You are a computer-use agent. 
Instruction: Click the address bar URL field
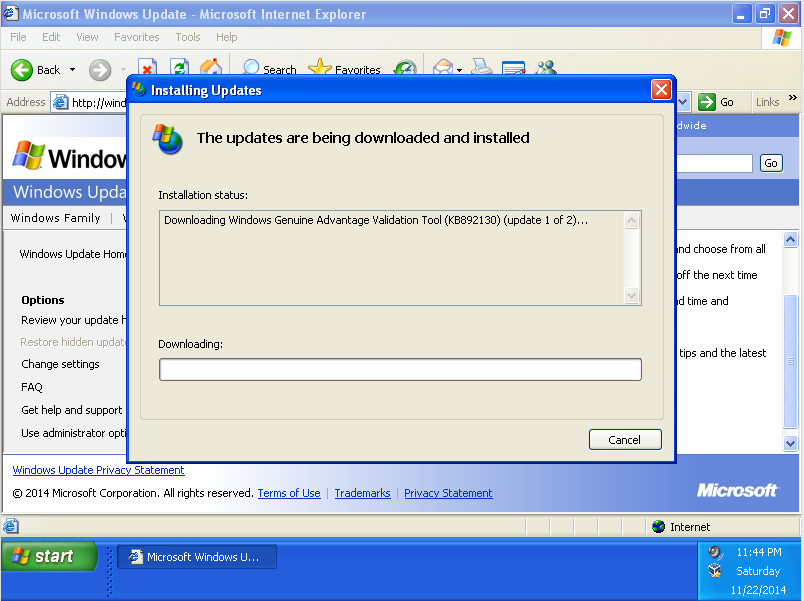pyautogui.click(x=90, y=102)
